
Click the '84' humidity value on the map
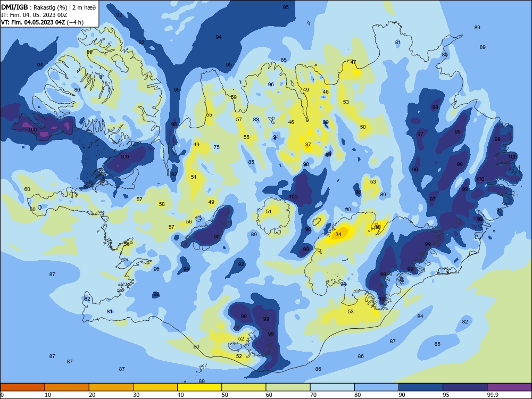coord(420,316)
